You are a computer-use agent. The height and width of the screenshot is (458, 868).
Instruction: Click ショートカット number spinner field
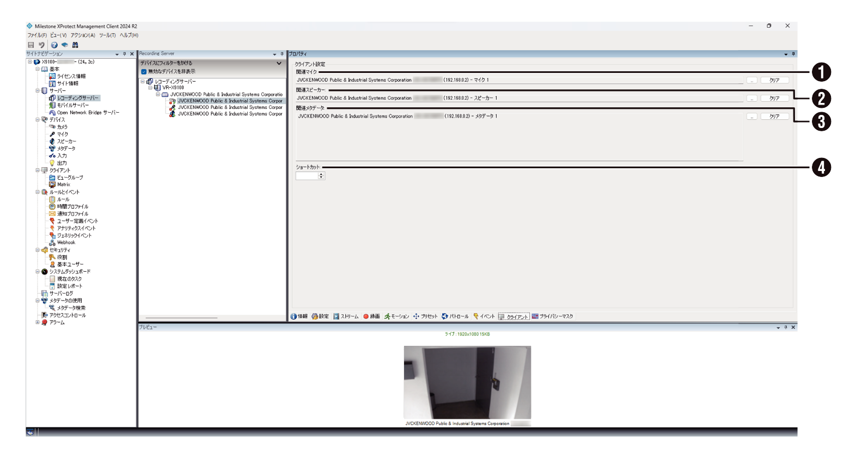pos(310,176)
